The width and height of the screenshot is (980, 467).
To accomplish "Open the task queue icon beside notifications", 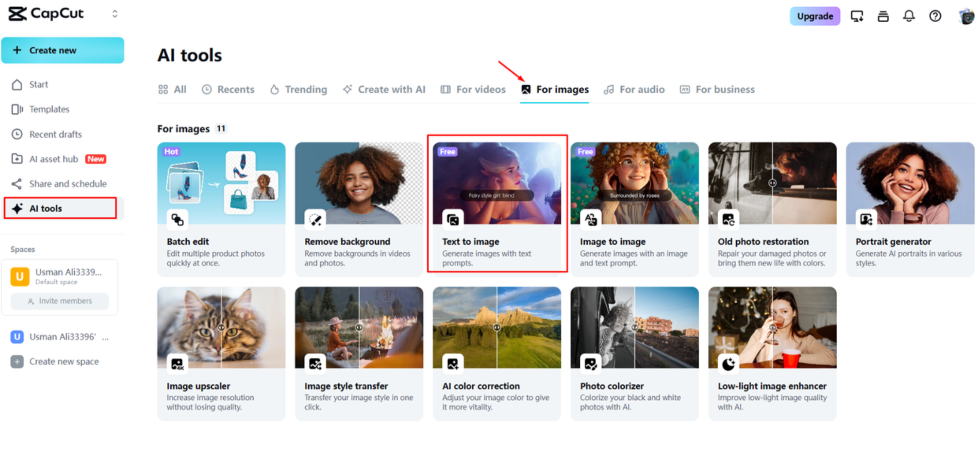I will [x=883, y=16].
